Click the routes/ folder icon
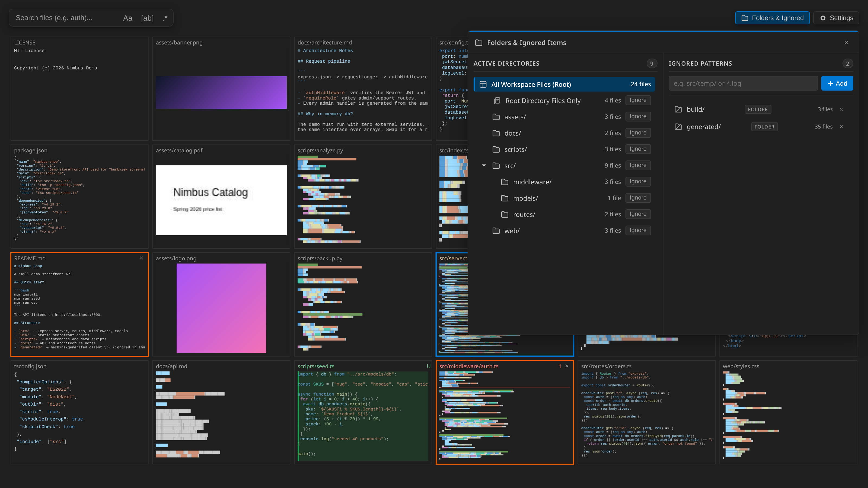The height and width of the screenshot is (488, 868). [505, 214]
